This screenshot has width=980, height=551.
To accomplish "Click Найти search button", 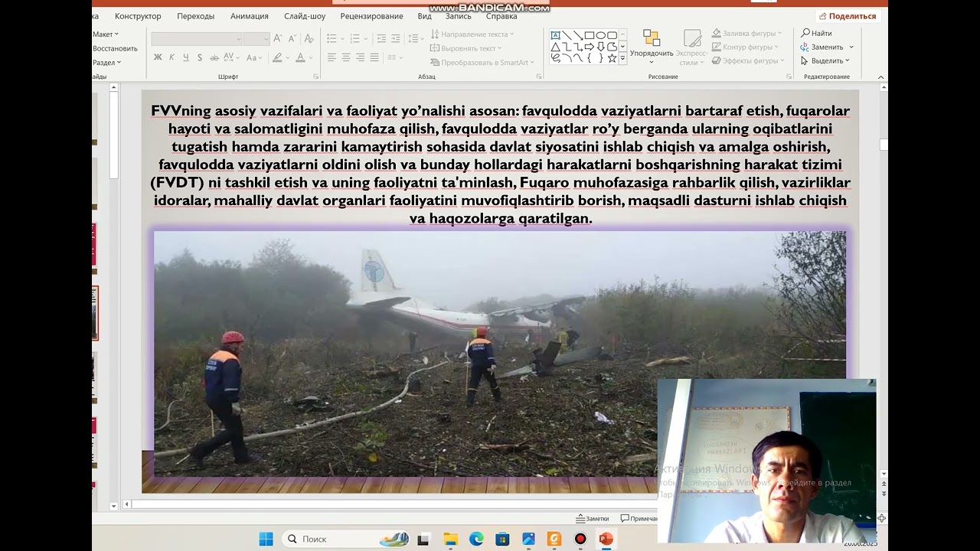I will point(816,34).
